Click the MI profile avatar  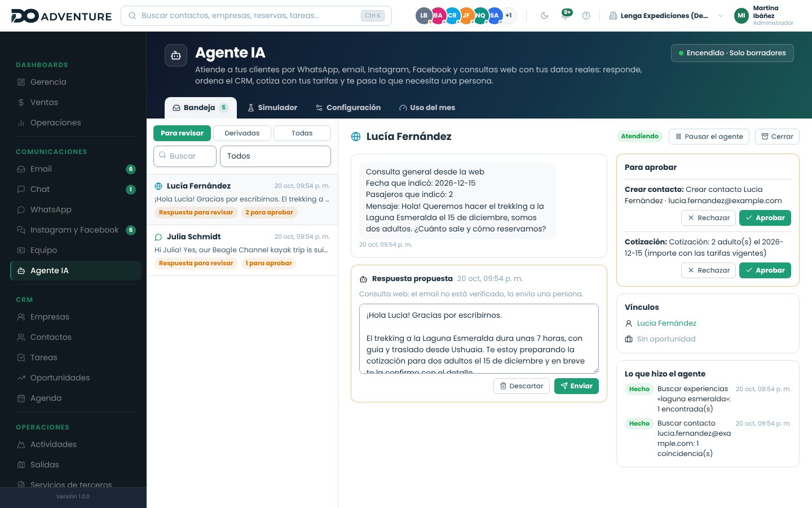(x=742, y=16)
